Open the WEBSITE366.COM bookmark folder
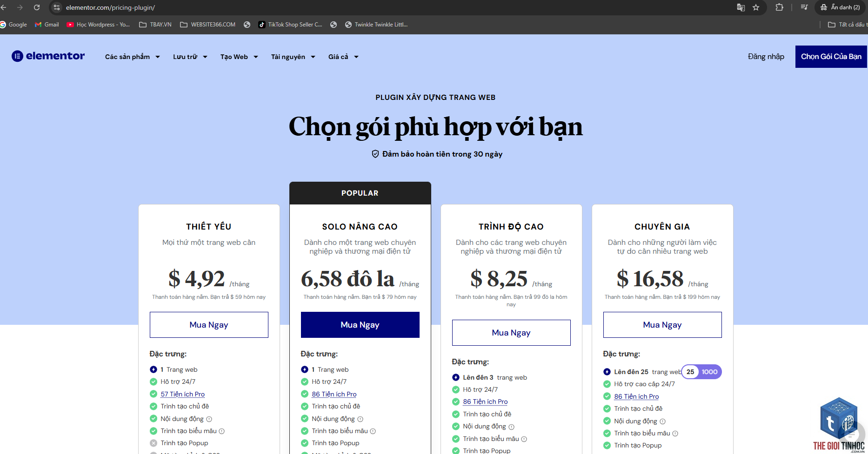The height and width of the screenshot is (454, 868). (x=208, y=25)
